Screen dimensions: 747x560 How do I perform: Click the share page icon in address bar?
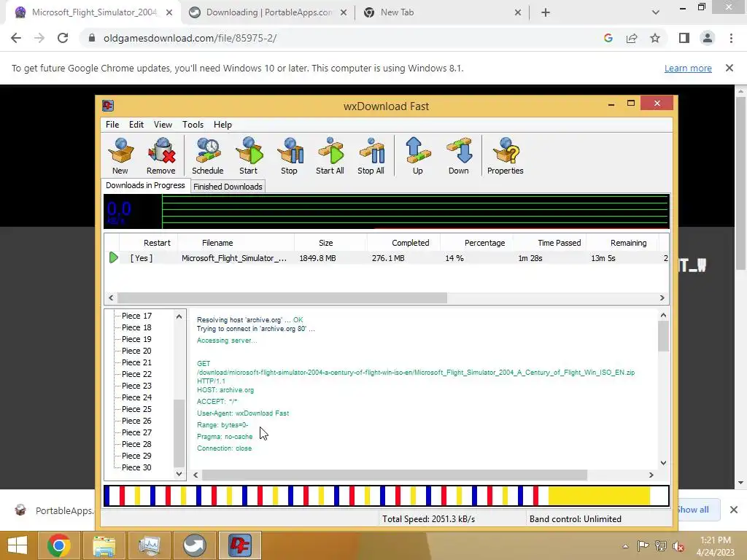(x=632, y=38)
